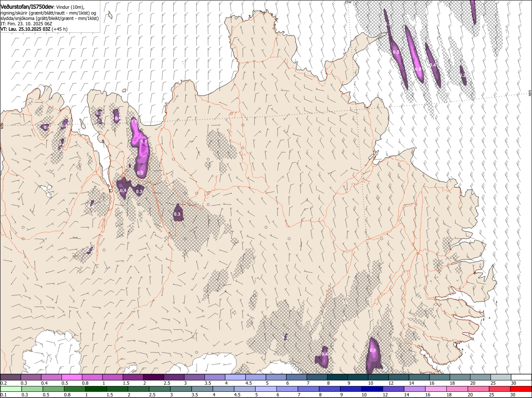Click the 'Vindur (10m)' legend description text
The height and width of the screenshot is (398, 532).
(x=71, y=7)
